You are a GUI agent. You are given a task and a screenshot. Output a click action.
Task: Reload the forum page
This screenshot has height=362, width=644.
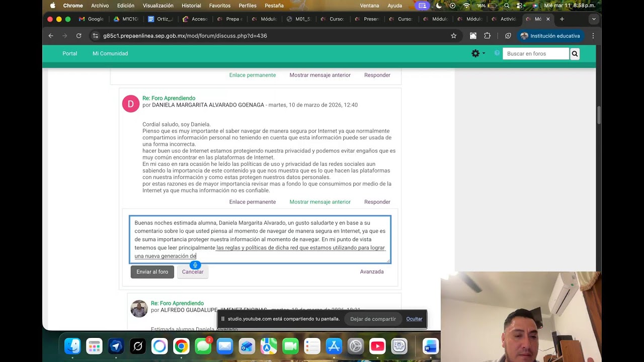click(78, 36)
